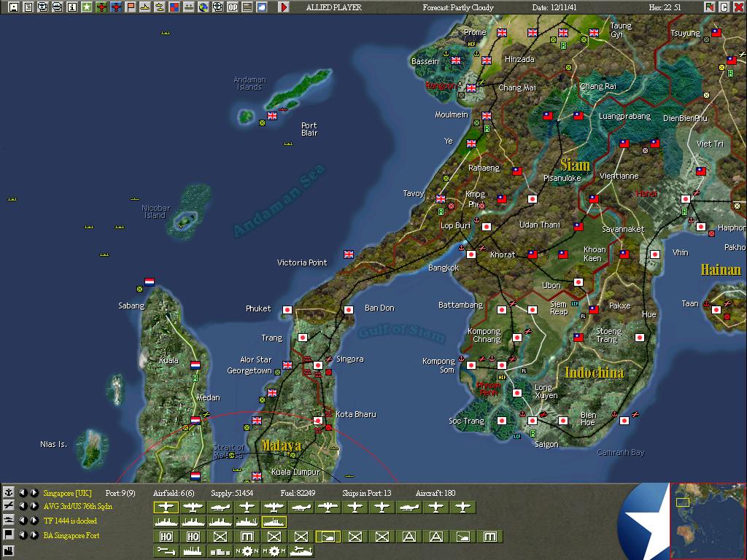Click the 'Aircraft: 180' text
The height and width of the screenshot is (560, 747).
[436, 493]
